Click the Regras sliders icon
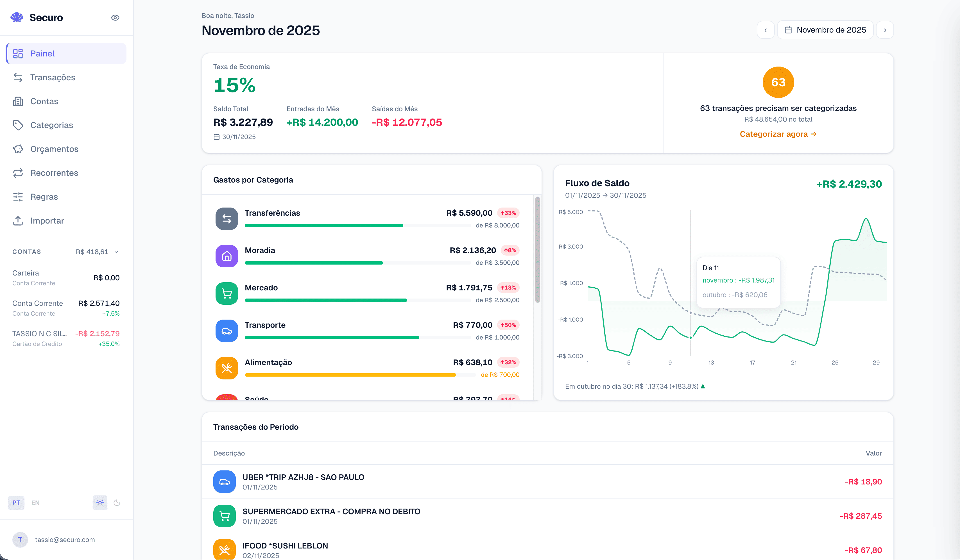 pos(18,197)
